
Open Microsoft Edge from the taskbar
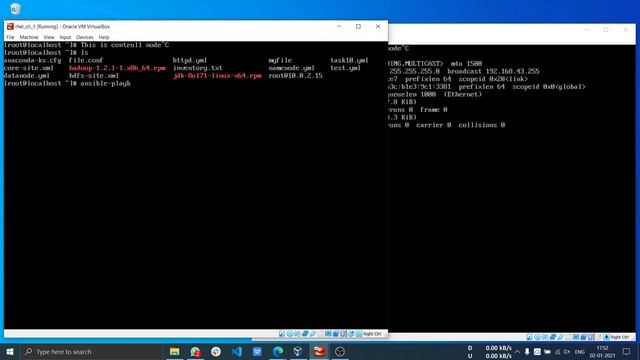[278, 351]
